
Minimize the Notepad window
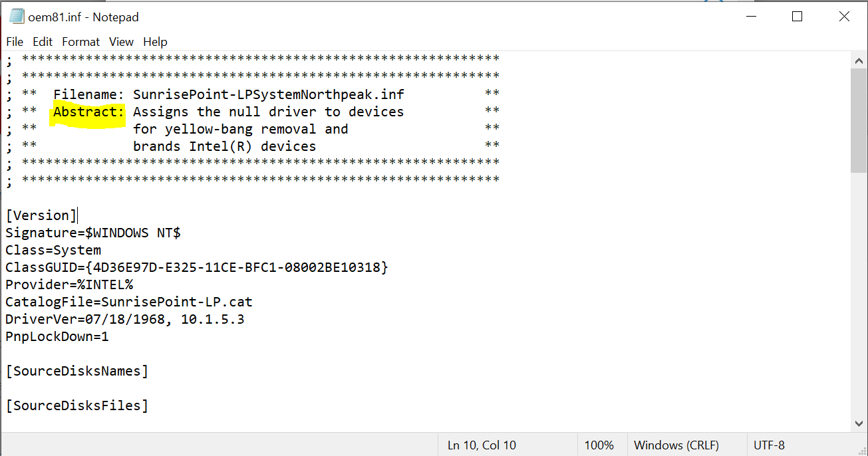click(x=751, y=17)
